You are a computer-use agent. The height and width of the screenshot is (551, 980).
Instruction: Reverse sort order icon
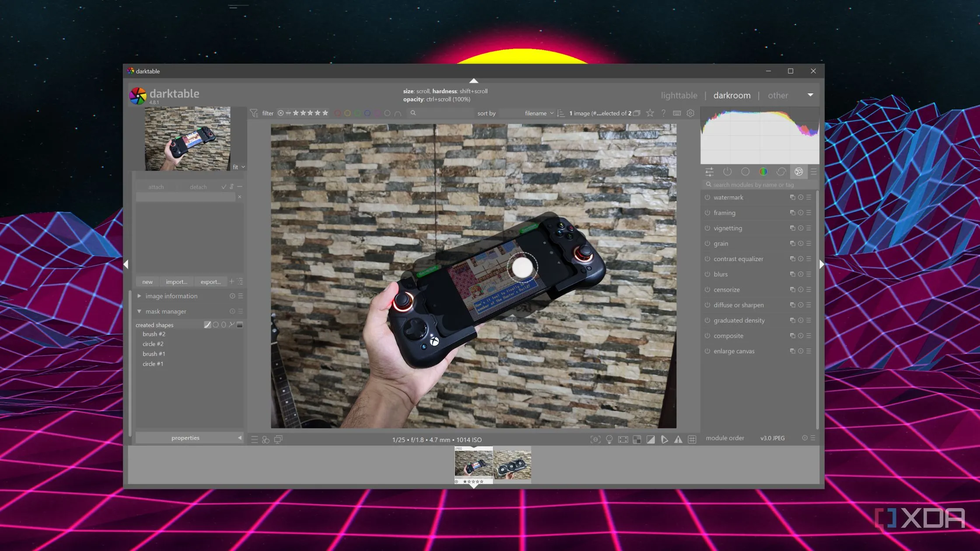561,113
